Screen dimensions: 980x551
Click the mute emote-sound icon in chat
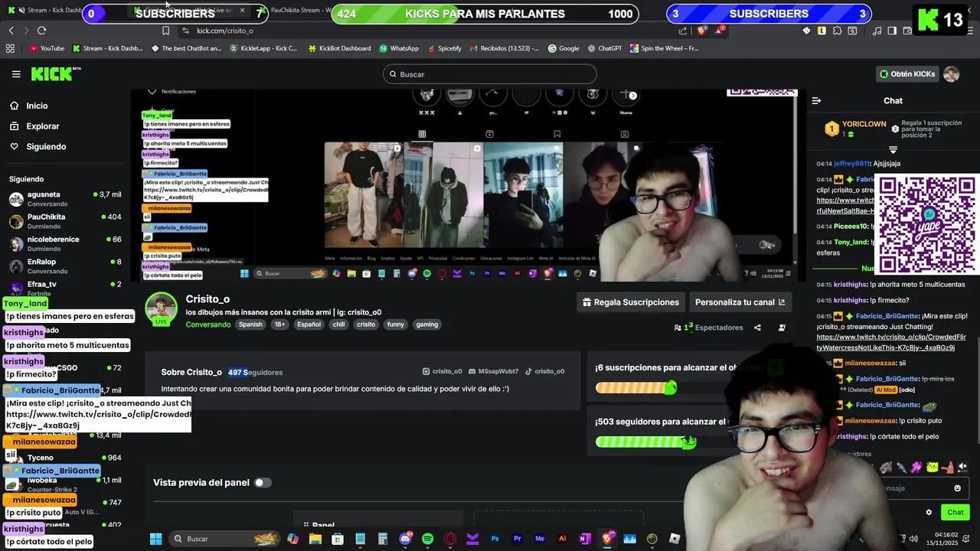(962, 467)
